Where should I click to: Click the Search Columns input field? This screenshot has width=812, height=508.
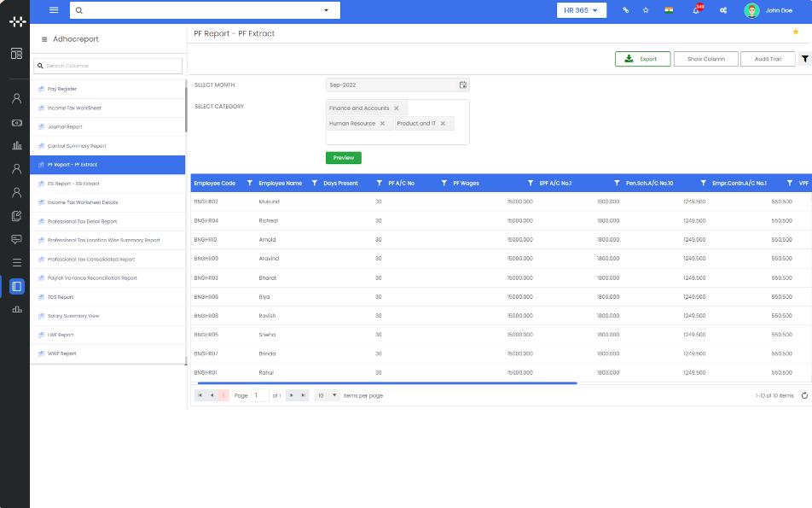click(x=108, y=66)
